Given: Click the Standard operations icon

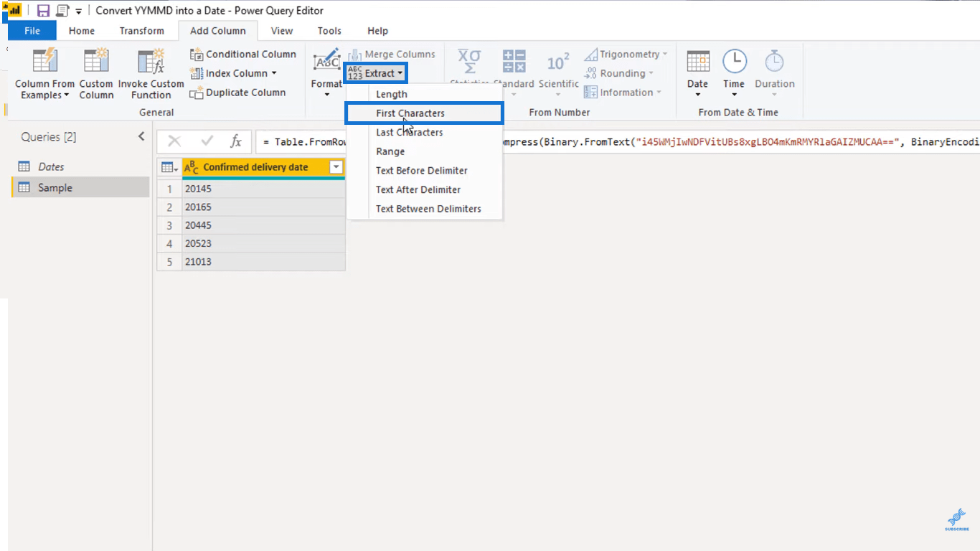Looking at the screenshot, I should (x=514, y=62).
